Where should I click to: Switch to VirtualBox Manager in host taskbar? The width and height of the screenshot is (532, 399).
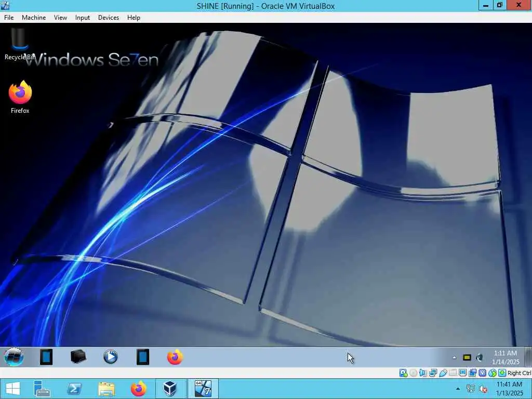click(x=170, y=389)
